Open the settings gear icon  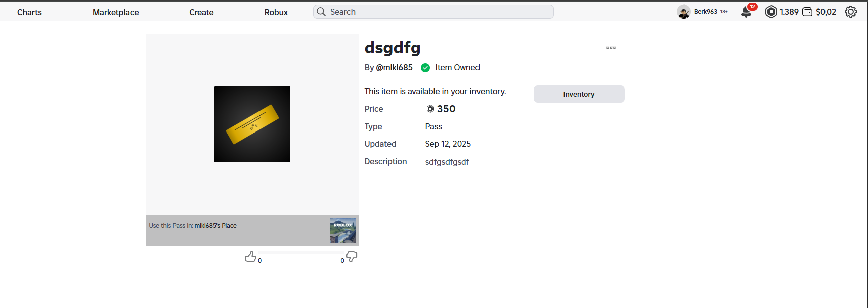pyautogui.click(x=851, y=12)
